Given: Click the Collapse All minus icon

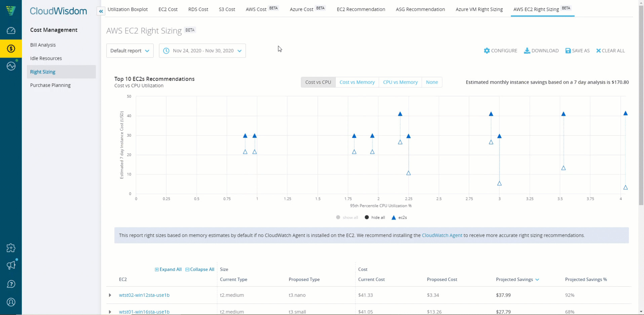Looking at the screenshot, I should [x=187, y=270].
